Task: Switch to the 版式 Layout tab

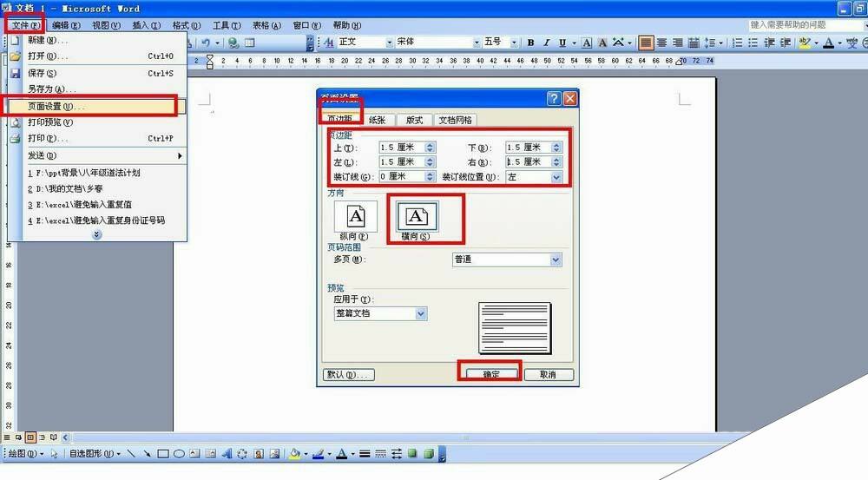Action: click(x=414, y=120)
